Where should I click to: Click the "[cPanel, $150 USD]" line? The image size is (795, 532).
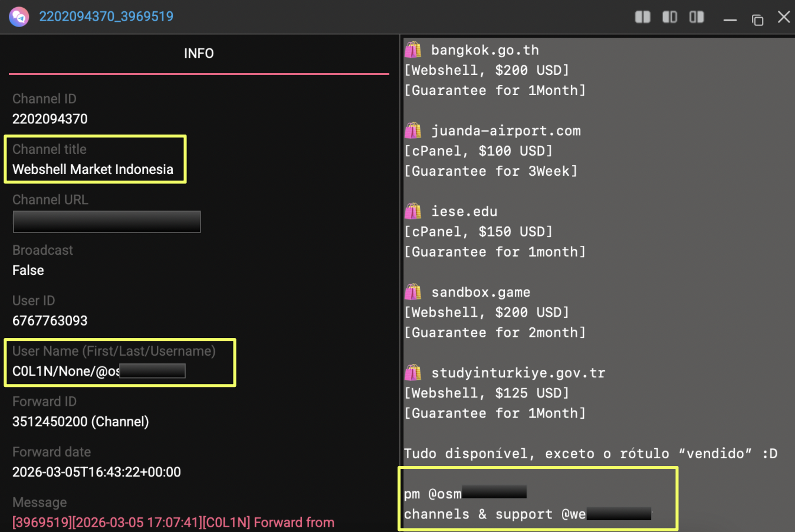pos(478,232)
